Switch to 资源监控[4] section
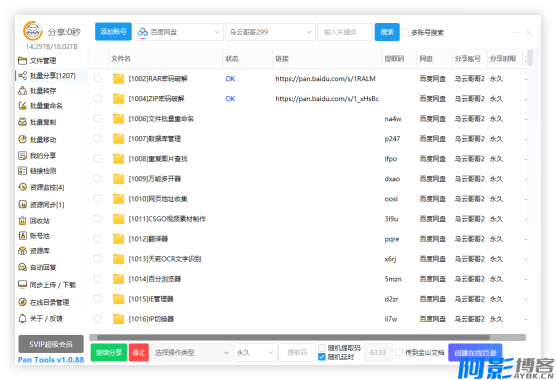 click(41, 187)
